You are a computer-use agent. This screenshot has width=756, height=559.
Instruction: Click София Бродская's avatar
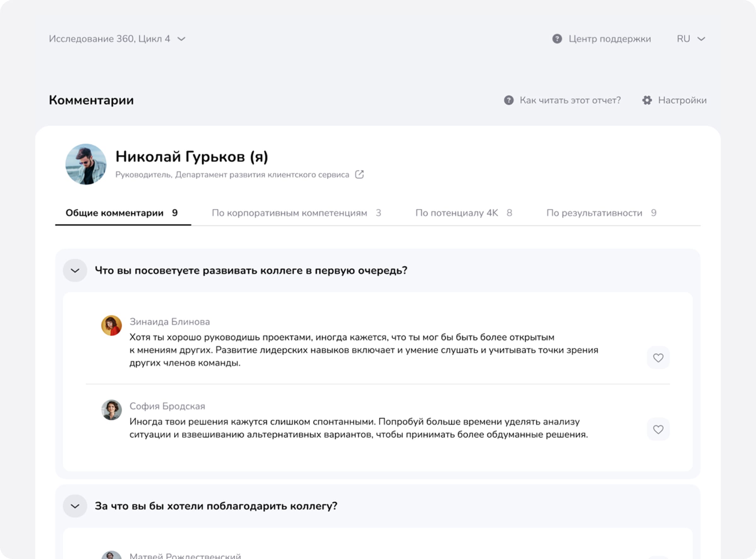pyautogui.click(x=112, y=410)
